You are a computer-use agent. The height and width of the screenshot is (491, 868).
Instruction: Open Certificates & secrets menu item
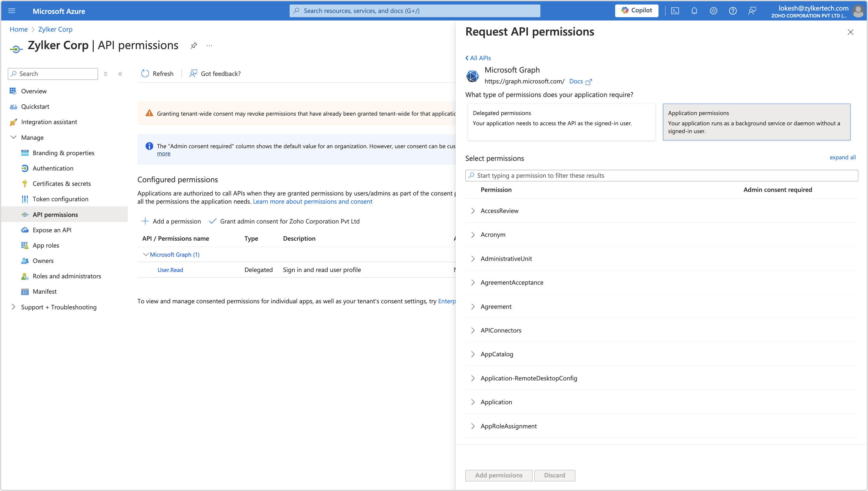61,183
